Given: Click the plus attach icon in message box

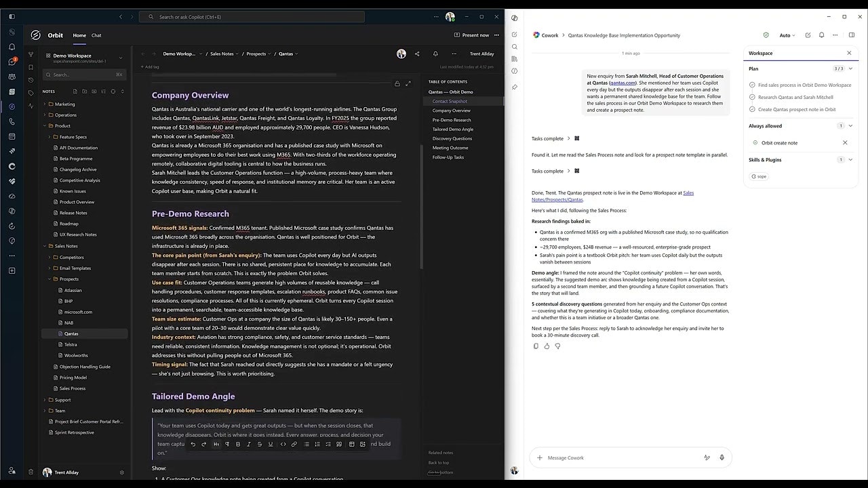Looking at the screenshot, I should click(540, 457).
